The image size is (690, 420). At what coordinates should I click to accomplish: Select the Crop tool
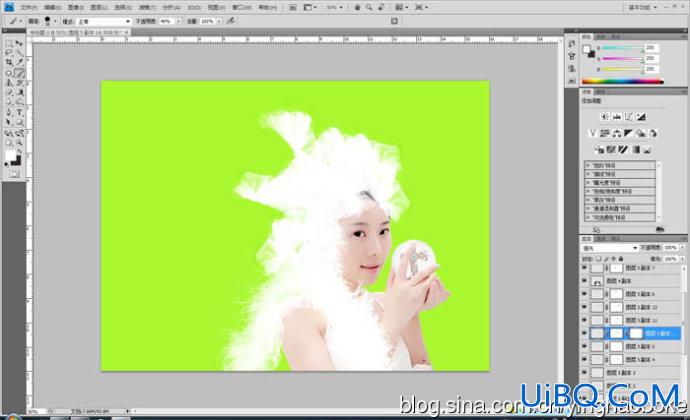point(8,63)
